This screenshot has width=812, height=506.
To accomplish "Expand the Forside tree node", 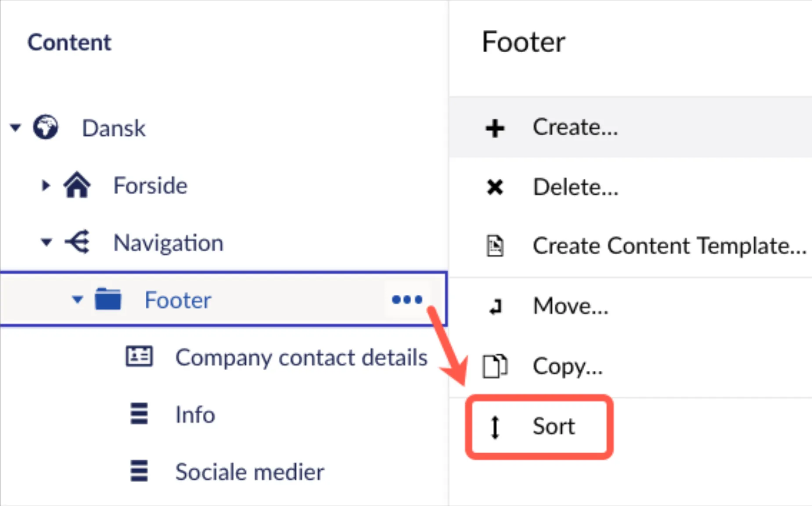I will (x=46, y=185).
